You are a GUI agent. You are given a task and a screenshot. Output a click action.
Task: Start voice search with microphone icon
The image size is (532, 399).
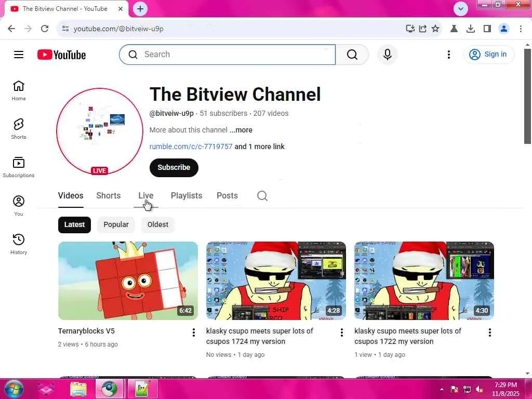388,54
